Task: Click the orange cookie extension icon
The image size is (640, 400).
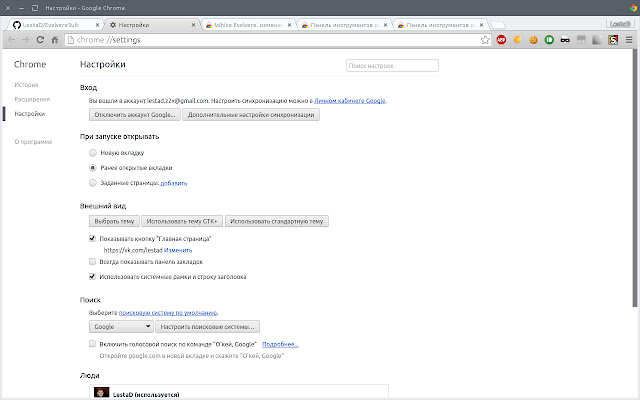Action: (533, 40)
